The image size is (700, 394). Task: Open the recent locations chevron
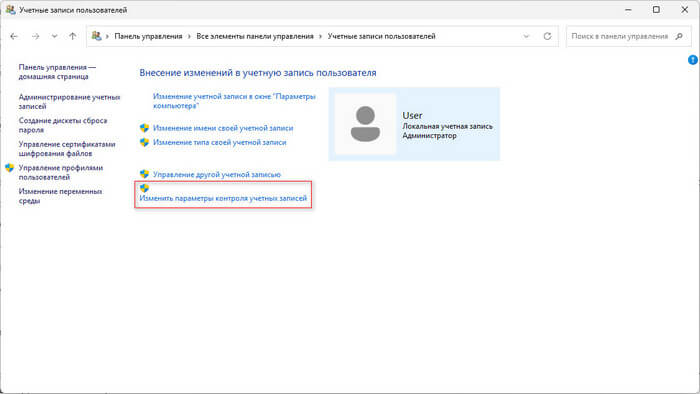pyautogui.click(x=54, y=36)
